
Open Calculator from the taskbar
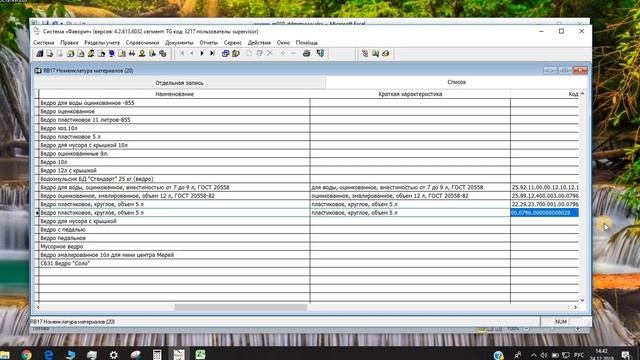point(157,355)
